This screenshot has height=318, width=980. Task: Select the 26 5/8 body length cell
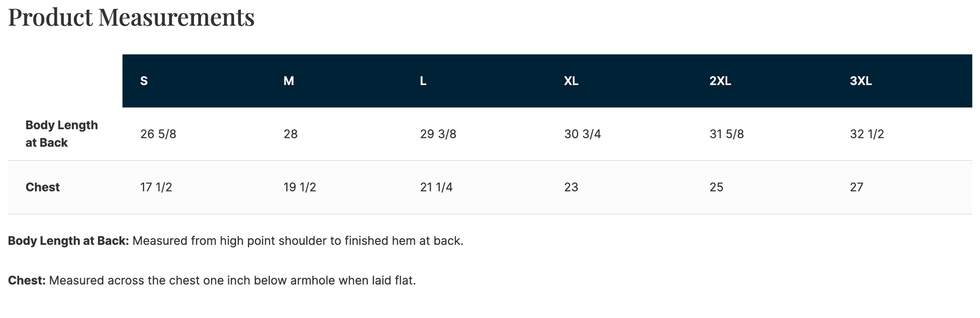point(158,134)
